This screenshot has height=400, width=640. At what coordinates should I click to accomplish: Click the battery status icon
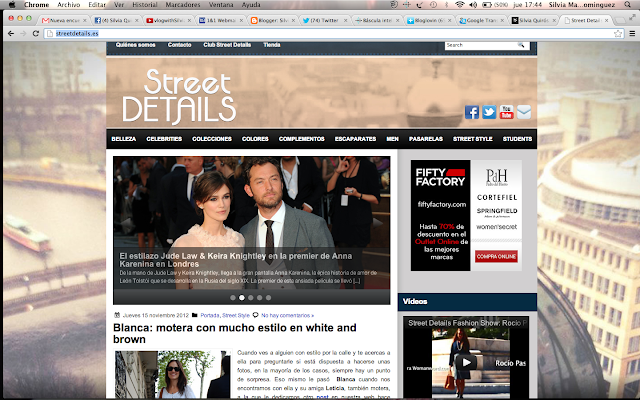487,5
